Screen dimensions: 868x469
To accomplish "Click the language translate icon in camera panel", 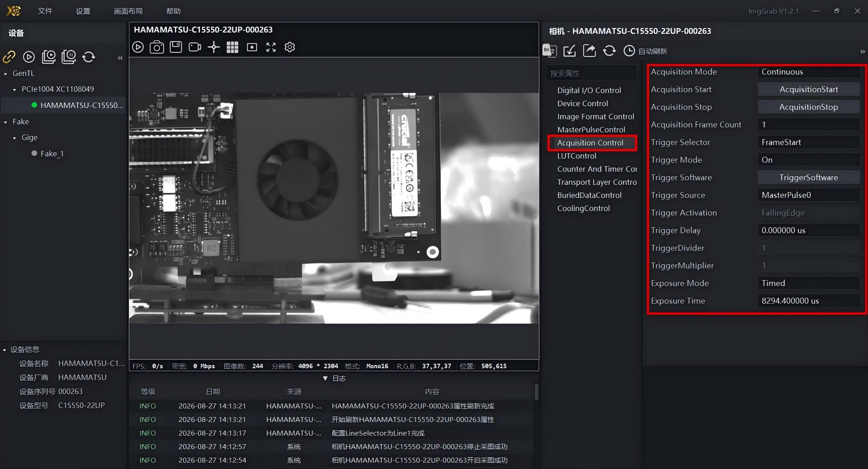I will tap(550, 51).
